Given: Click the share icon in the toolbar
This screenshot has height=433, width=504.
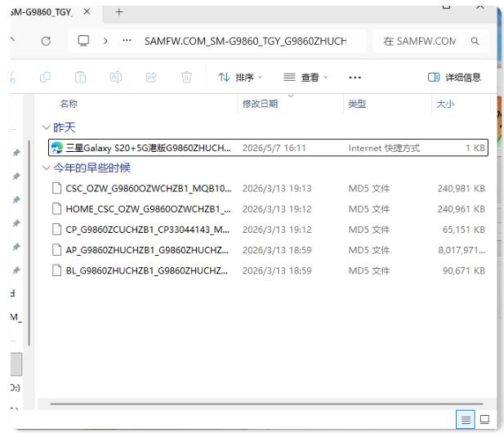Looking at the screenshot, I should click(151, 77).
